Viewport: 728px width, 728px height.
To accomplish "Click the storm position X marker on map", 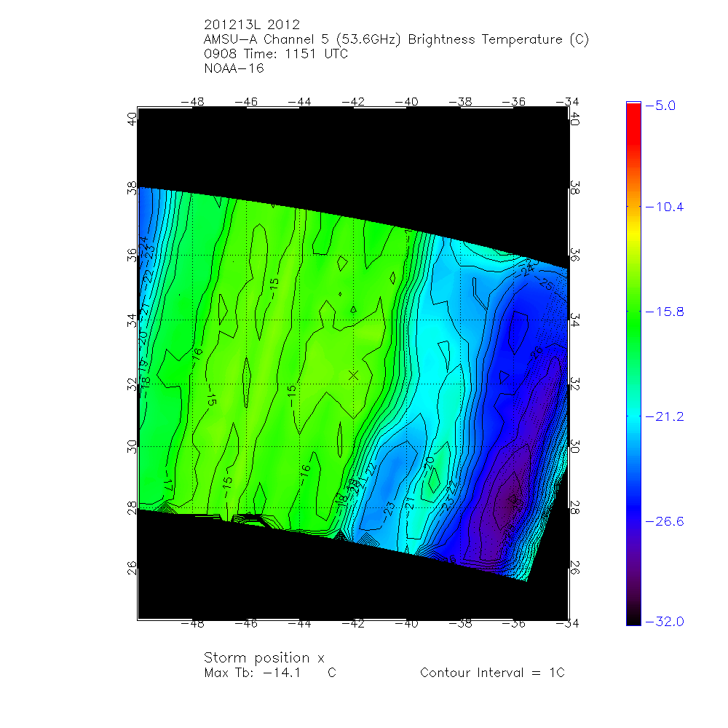I will click(354, 375).
